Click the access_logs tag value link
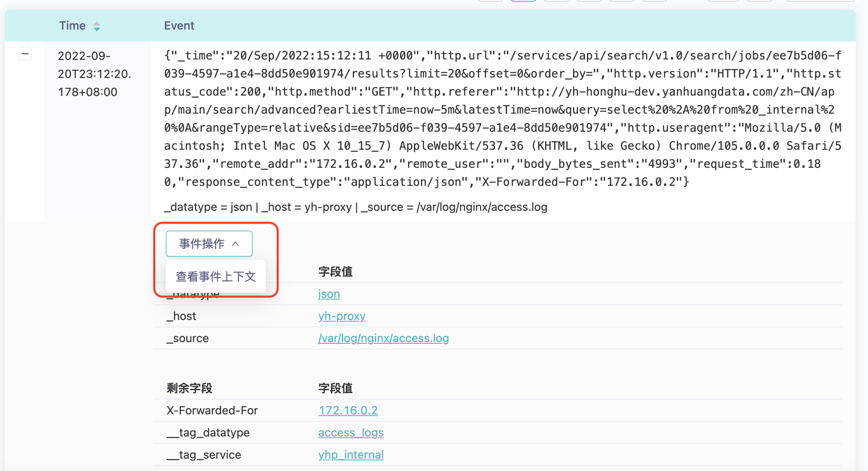 351,432
